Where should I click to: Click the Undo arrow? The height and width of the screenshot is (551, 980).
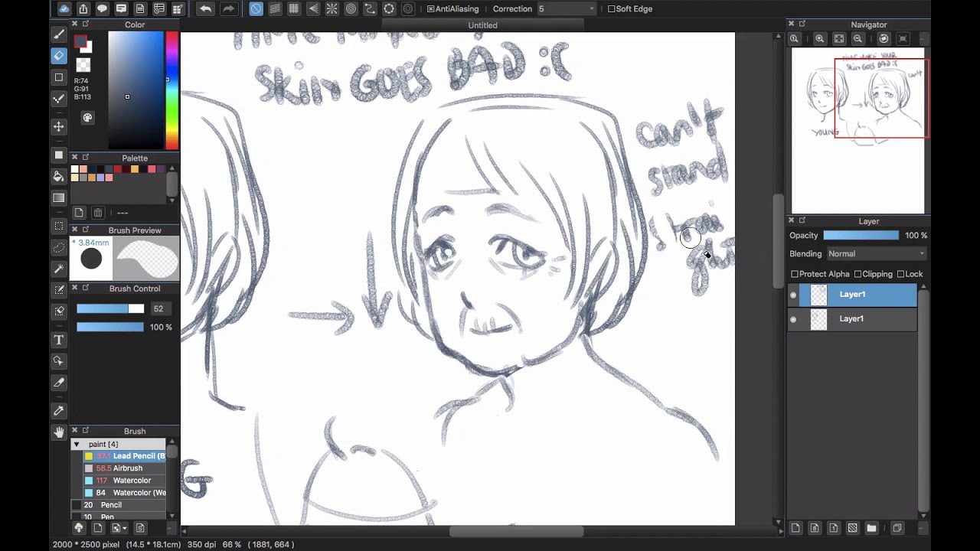click(x=205, y=8)
